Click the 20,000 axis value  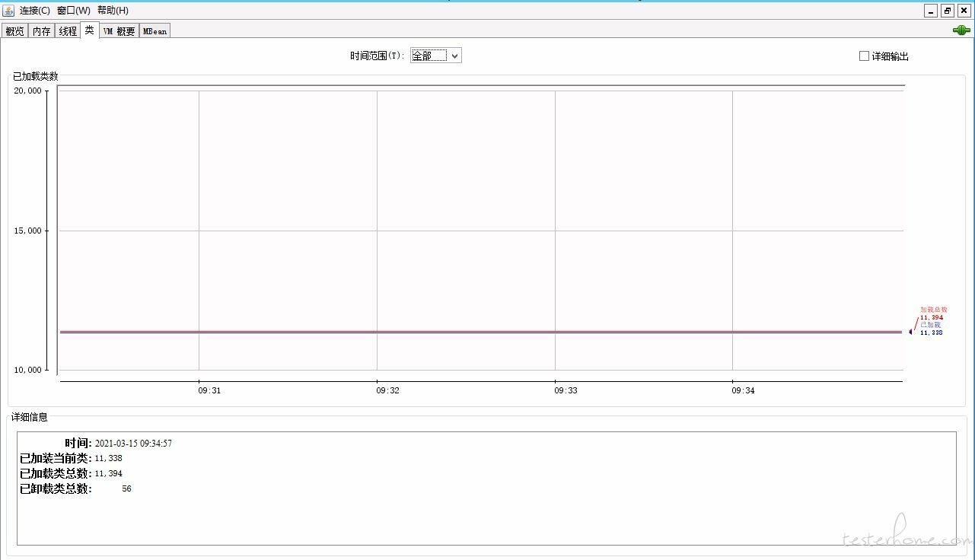(x=28, y=91)
